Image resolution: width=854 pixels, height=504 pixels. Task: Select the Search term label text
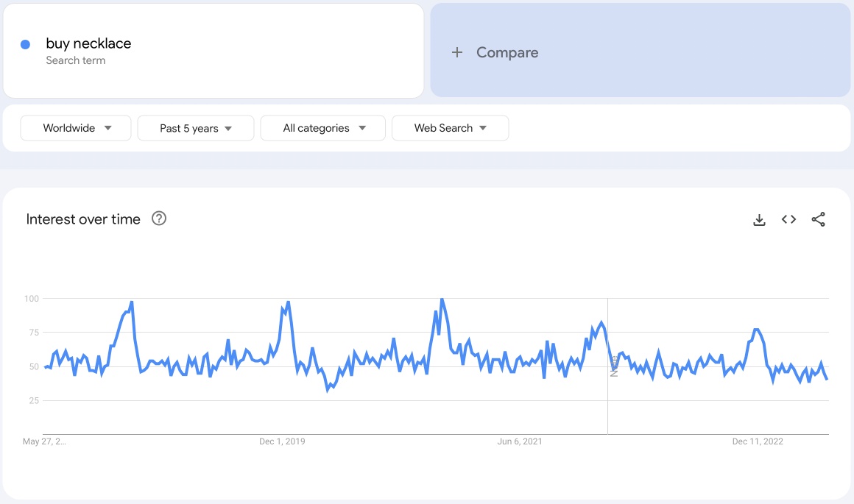[x=76, y=60]
